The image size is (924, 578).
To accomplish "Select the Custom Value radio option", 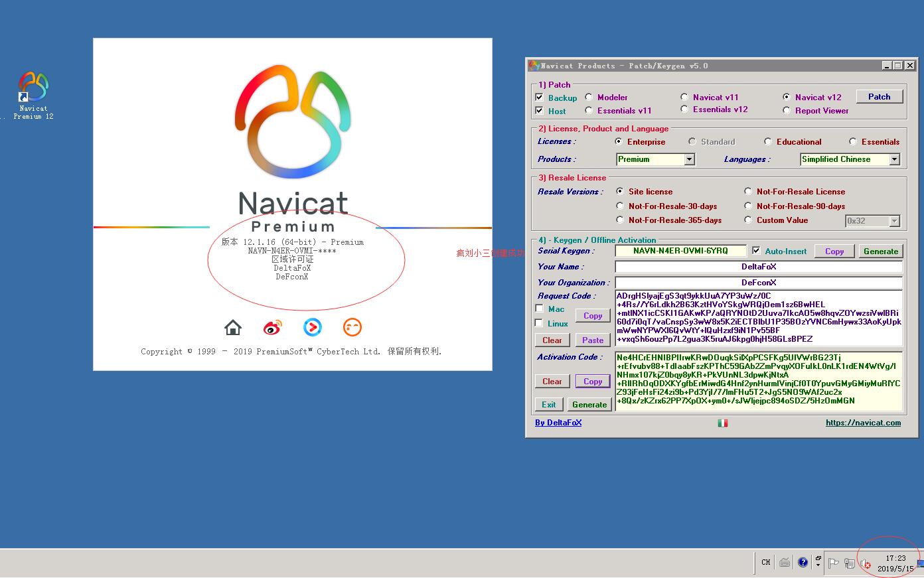I will click(x=748, y=220).
